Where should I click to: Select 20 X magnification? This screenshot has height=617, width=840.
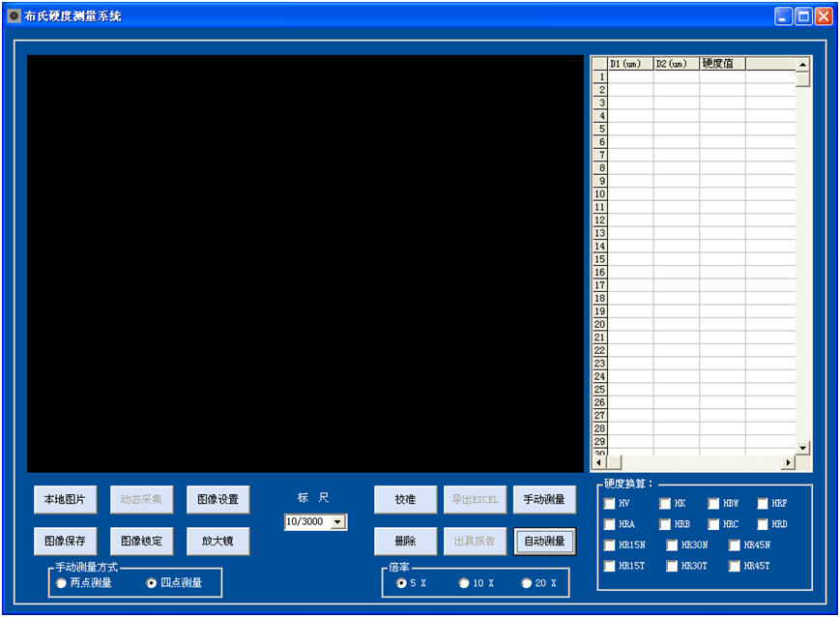[527, 583]
